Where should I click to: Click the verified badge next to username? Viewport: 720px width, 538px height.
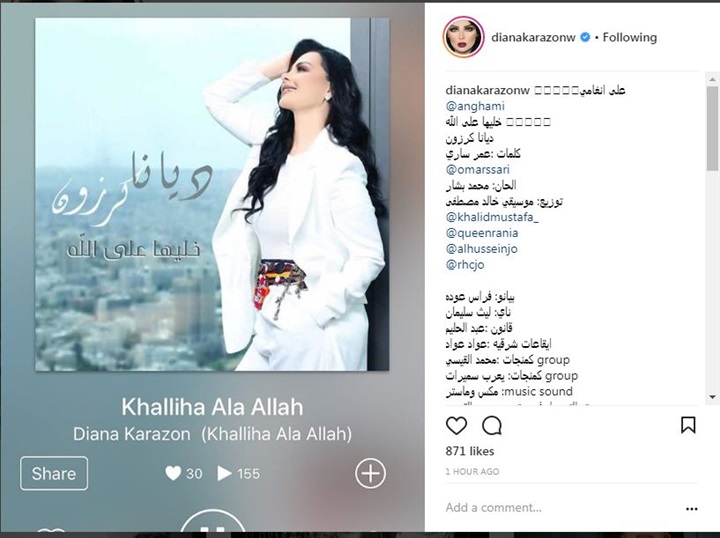pos(585,37)
